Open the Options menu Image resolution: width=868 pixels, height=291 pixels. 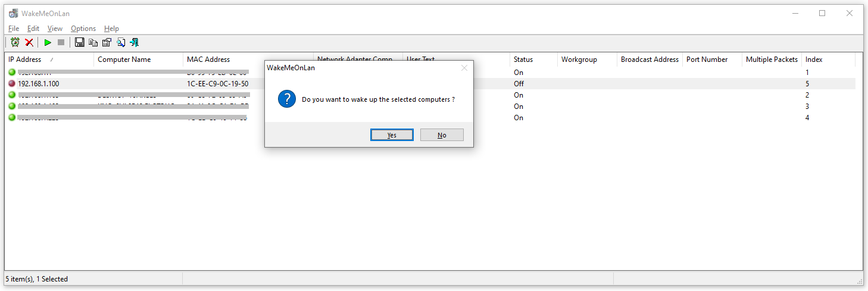point(83,28)
